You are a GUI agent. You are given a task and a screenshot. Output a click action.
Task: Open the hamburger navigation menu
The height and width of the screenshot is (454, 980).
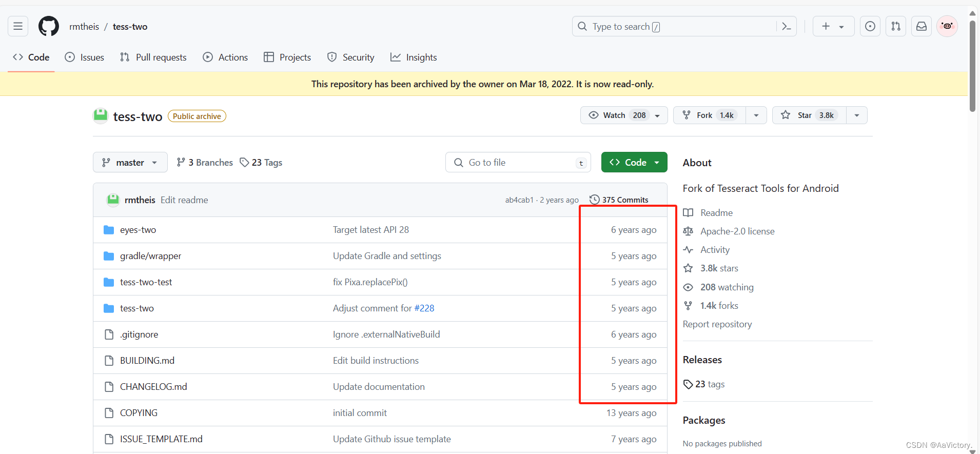point(18,26)
